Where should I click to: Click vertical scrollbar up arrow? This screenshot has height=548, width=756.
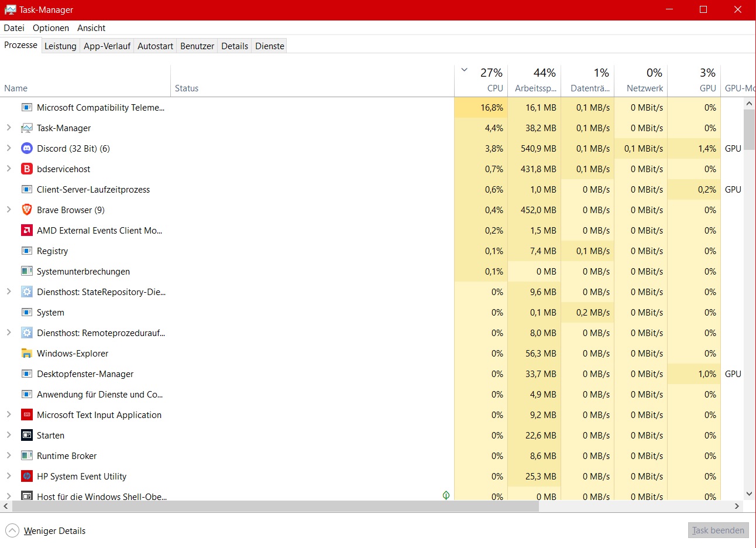tap(749, 103)
